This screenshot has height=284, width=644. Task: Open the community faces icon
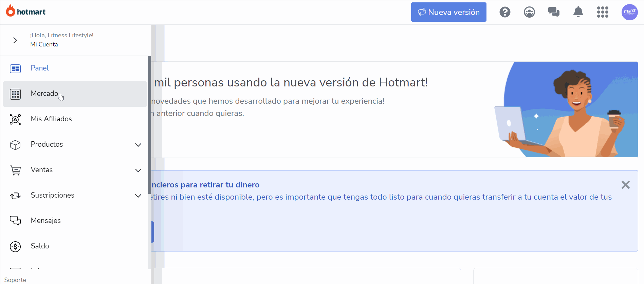[529, 12]
